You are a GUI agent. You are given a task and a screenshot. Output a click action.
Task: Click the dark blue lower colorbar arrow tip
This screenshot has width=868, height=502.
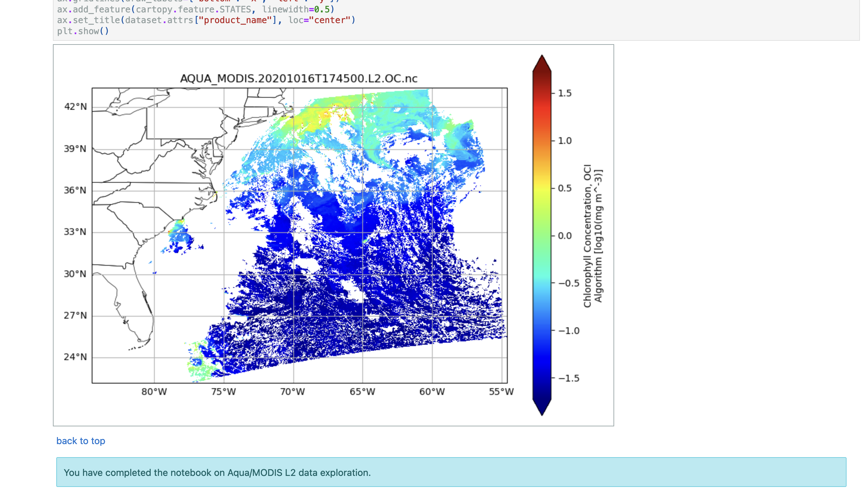542,407
